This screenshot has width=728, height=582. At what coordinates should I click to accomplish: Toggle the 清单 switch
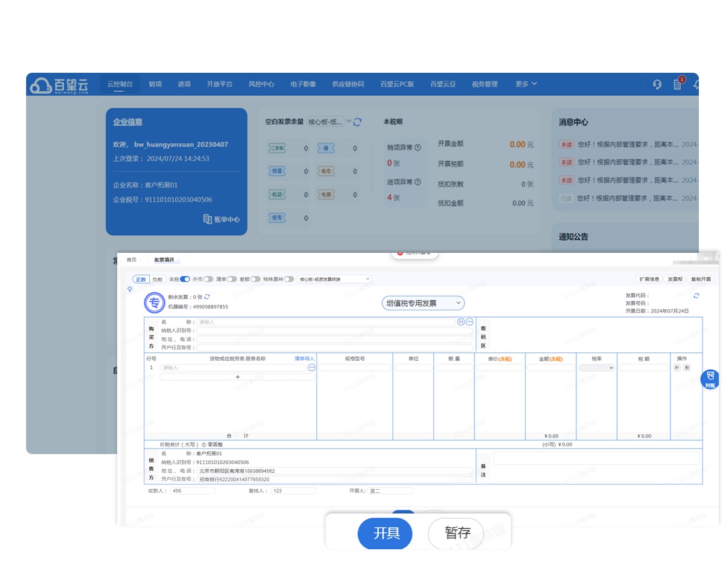[232, 279]
